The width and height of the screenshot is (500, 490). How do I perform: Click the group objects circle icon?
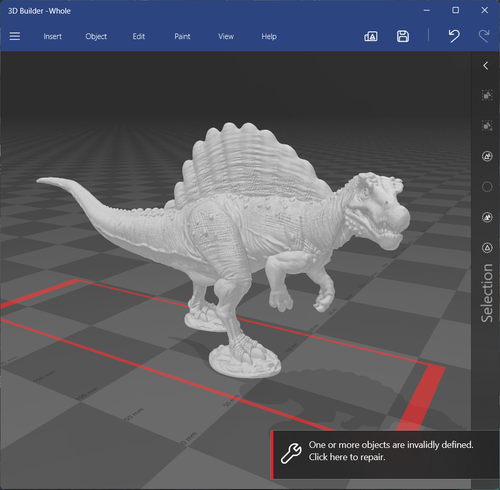(x=487, y=156)
